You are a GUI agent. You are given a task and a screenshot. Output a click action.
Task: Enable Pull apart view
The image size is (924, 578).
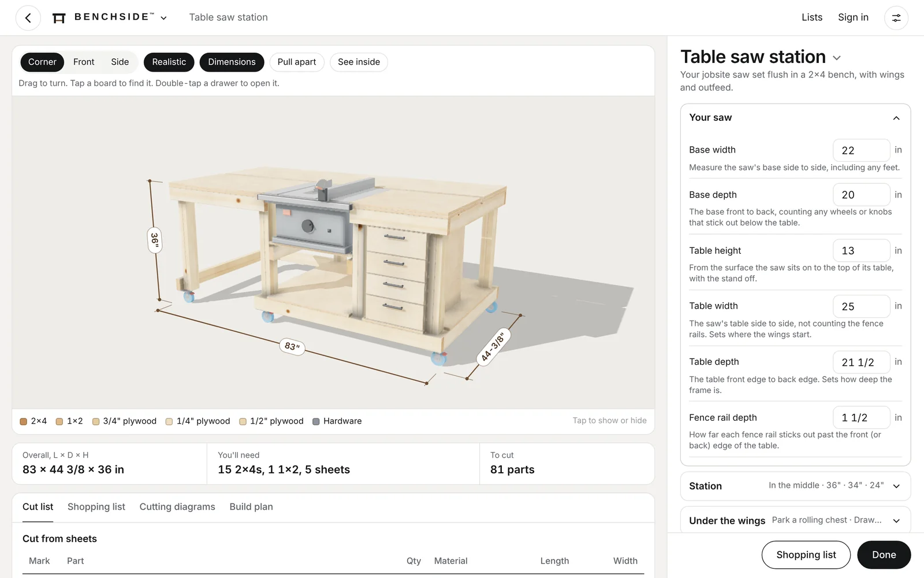coord(297,62)
